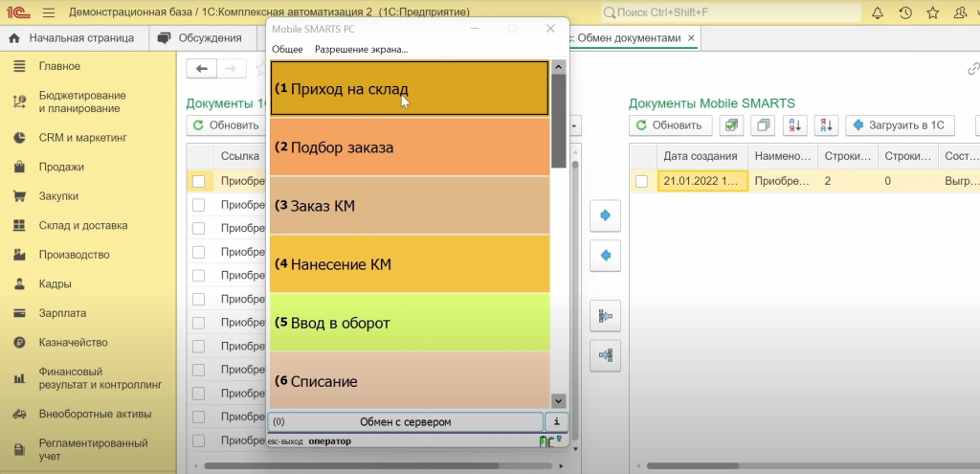Open the Производство section
This screenshot has height=474, width=980.
coord(74,255)
